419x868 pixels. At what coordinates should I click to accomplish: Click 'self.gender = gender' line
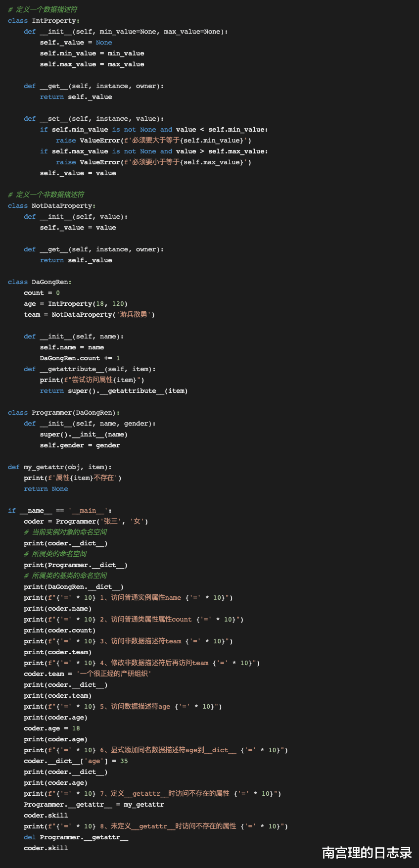(80, 445)
